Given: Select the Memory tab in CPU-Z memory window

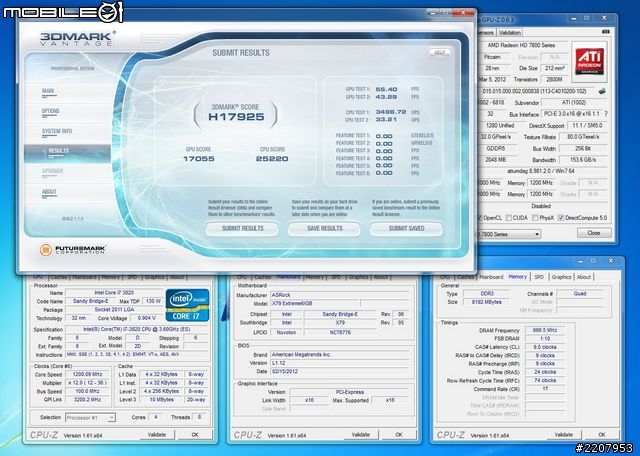Looking at the screenshot, I should coord(518,277).
